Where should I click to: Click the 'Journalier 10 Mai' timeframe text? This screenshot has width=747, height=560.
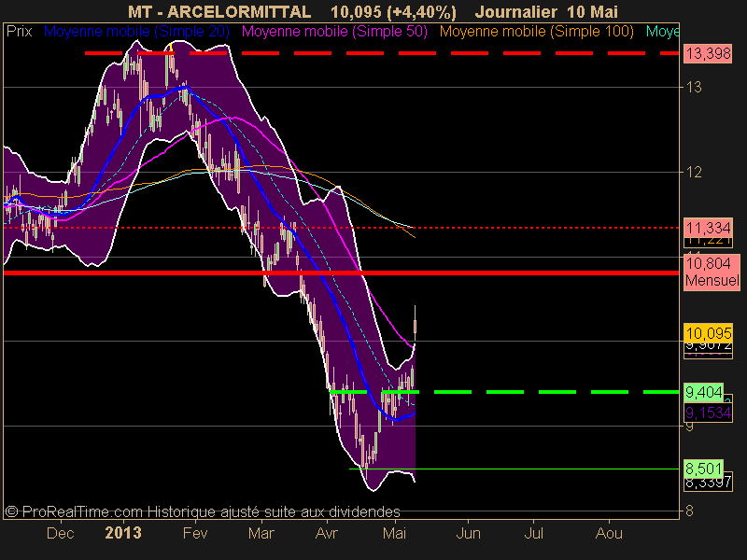(x=546, y=11)
